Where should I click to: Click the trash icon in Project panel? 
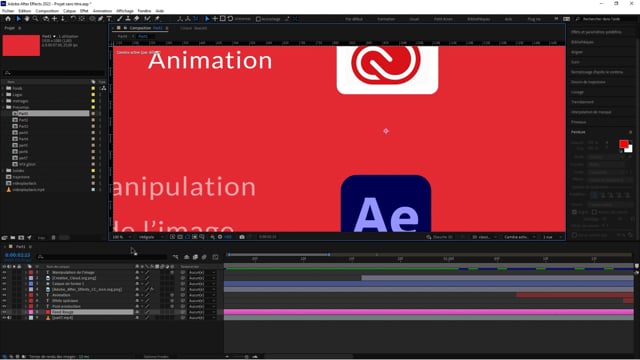(53, 238)
